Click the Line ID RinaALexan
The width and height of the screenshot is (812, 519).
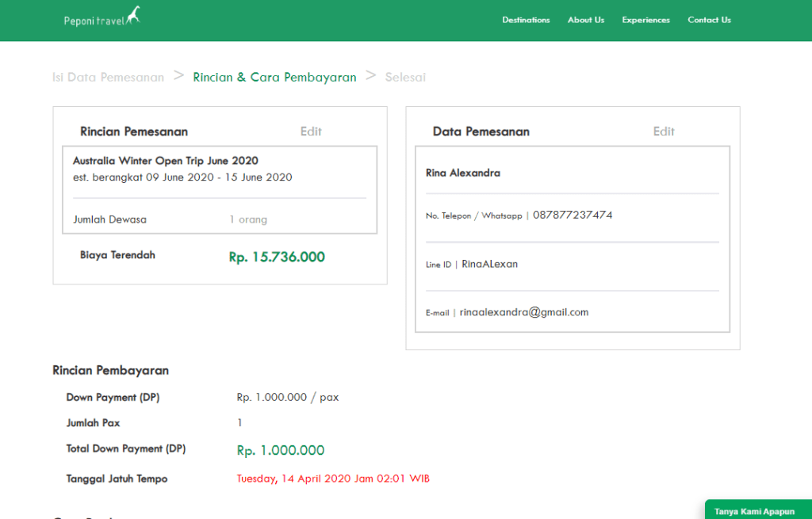pos(489,264)
